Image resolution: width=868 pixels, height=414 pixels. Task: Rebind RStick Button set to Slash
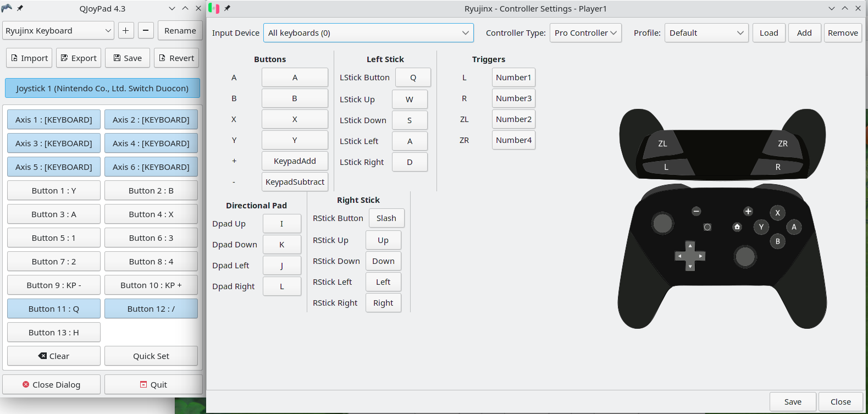click(386, 218)
